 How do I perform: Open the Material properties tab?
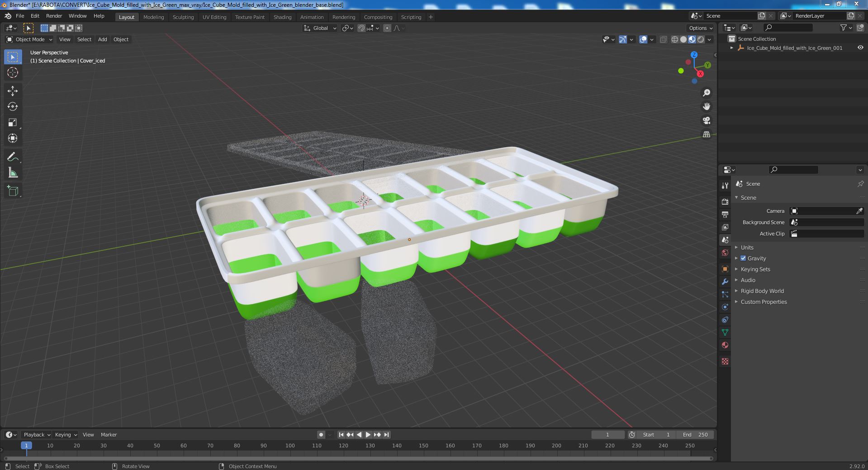pos(725,345)
